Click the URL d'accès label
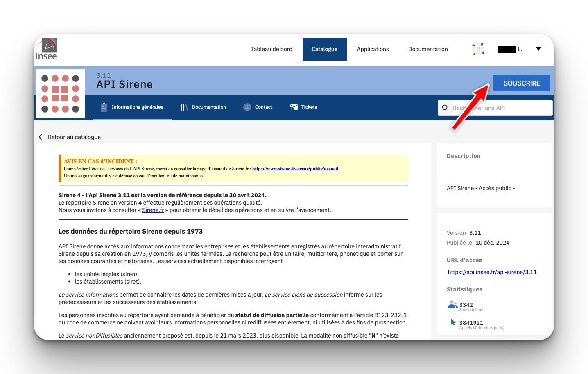The image size is (588, 374). coord(464,260)
